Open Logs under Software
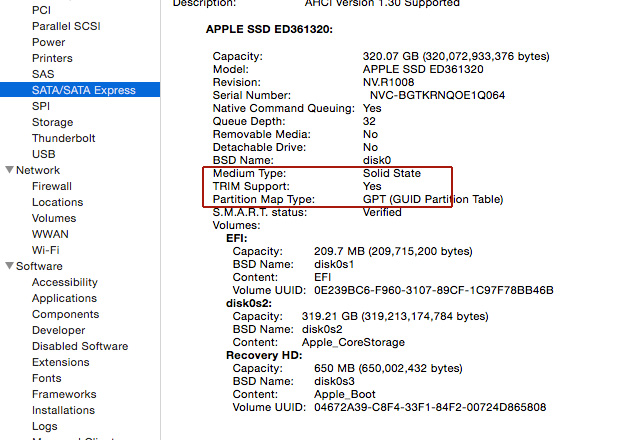The image size is (634, 440). pyautogui.click(x=44, y=426)
